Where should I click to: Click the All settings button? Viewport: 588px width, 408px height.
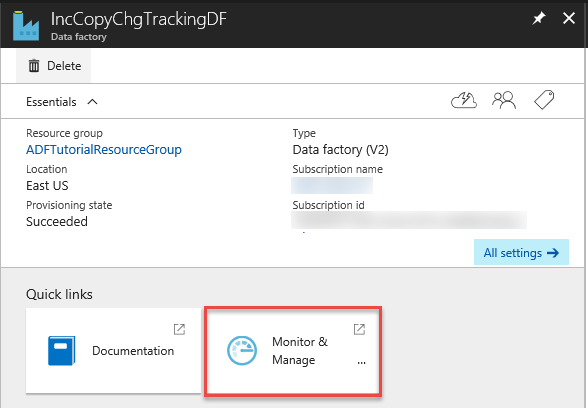(521, 252)
